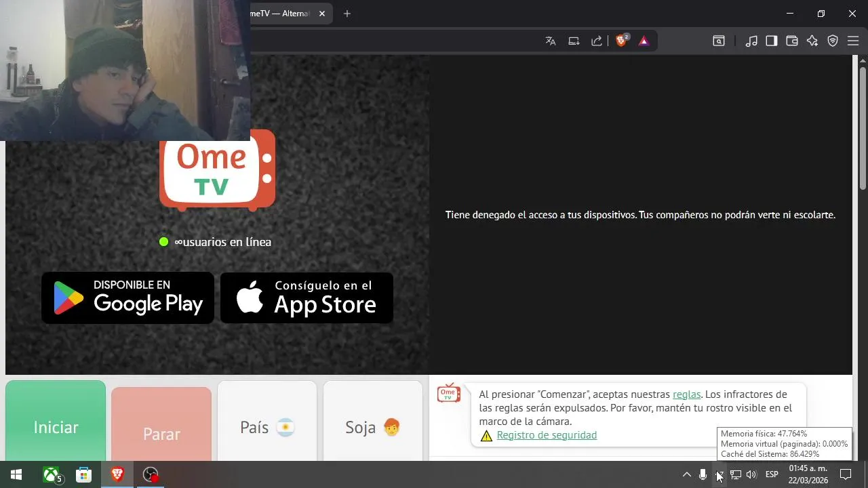Open Brave Rewards triangle icon
The width and height of the screenshot is (868, 488).
pyautogui.click(x=644, y=41)
